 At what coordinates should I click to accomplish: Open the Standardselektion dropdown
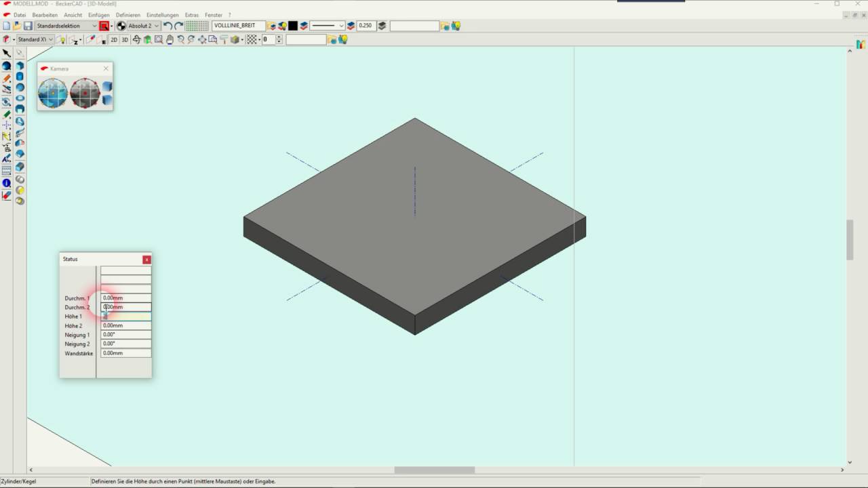pos(66,26)
